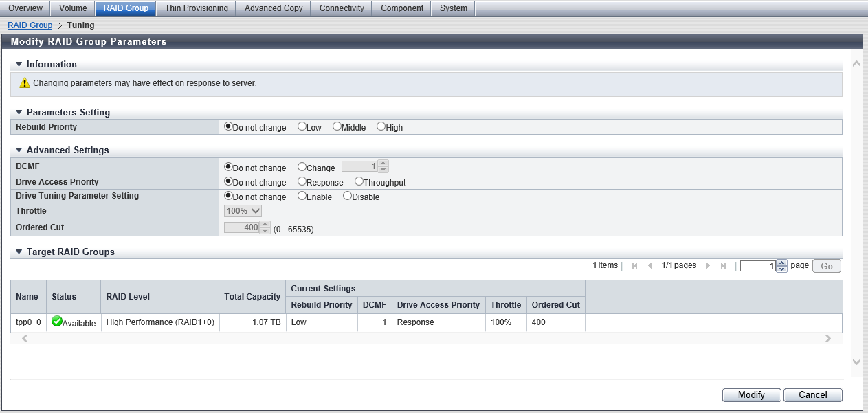Choose Enable for Drive Tuning Parameter Setting
The image size is (868, 413).
pos(302,197)
